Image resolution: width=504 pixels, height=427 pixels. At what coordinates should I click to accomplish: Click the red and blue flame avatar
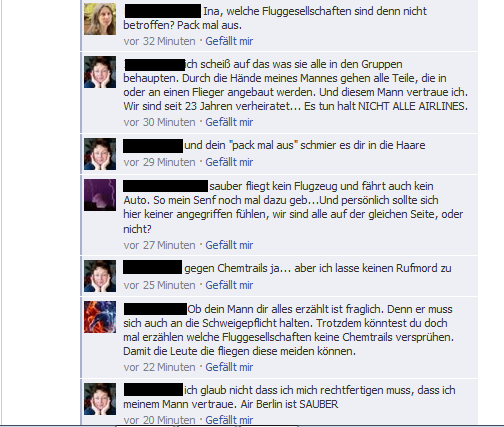[100, 317]
